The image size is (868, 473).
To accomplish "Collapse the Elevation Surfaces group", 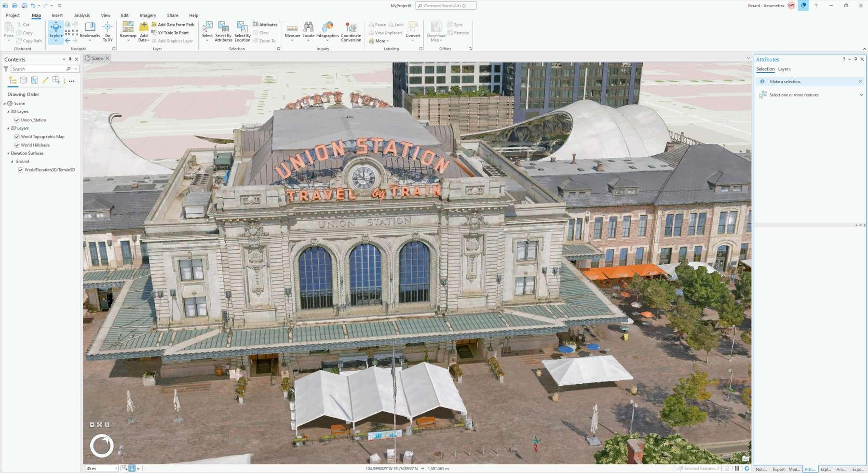I will coord(8,153).
